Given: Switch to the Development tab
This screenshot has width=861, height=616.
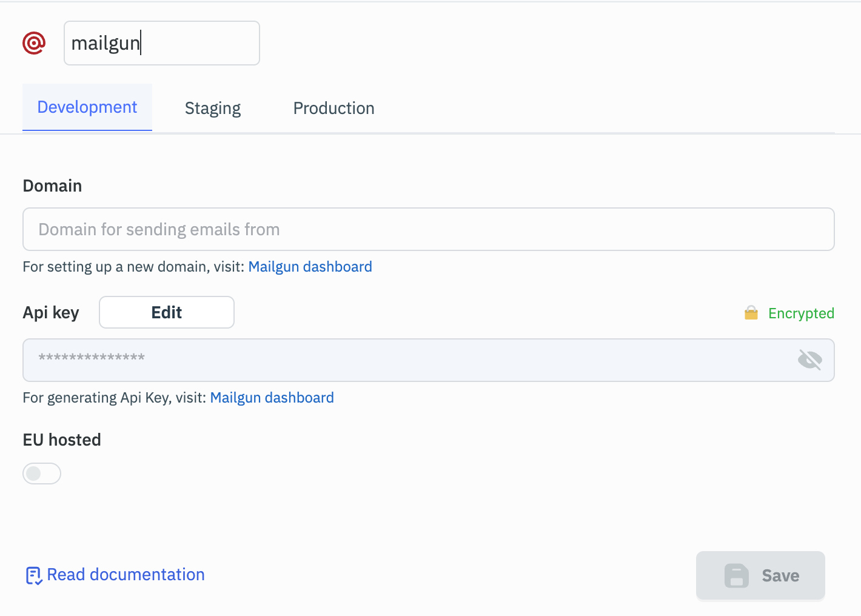Looking at the screenshot, I should click(x=87, y=107).
